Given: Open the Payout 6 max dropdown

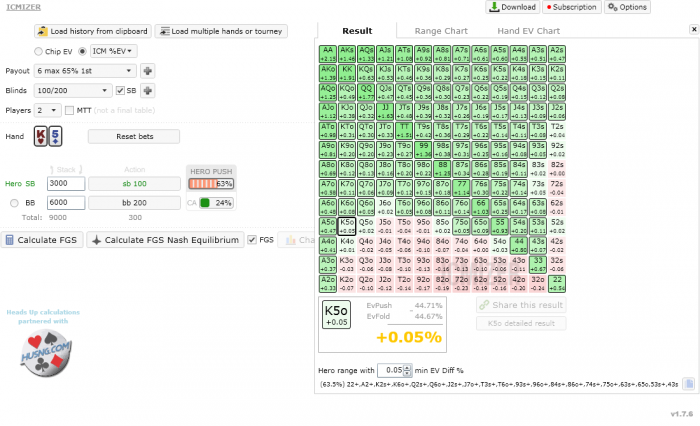Looking at the screenshot, I should (85, 71).
